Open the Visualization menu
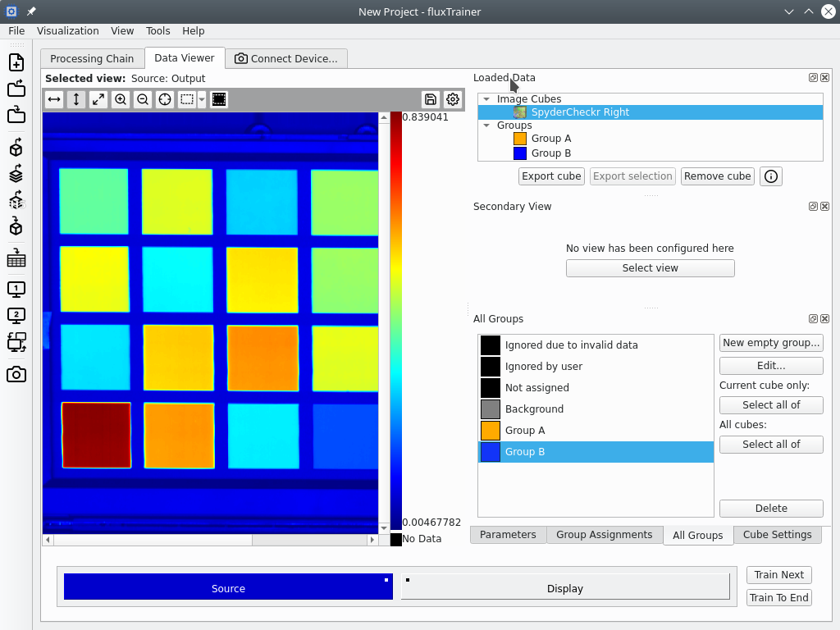This screenshot has height=630, width=840. 67,31
